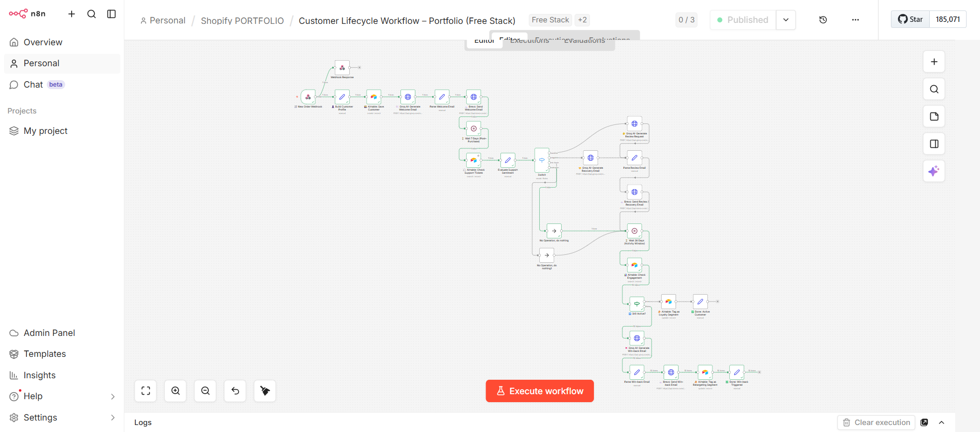Pop out the logs panel
This screenshot has height=432, width=980.
(x=924, y=423)
